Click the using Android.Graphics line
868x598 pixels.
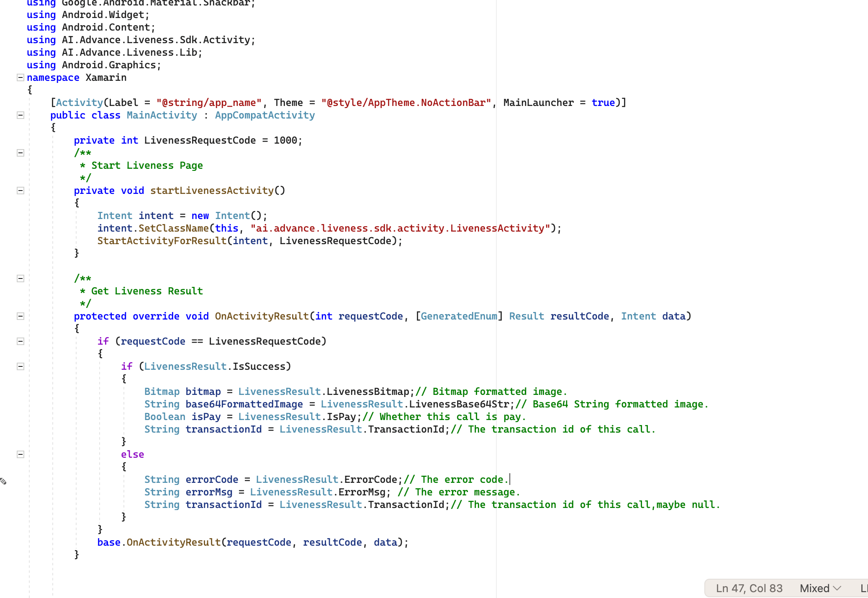pos(94,65)
